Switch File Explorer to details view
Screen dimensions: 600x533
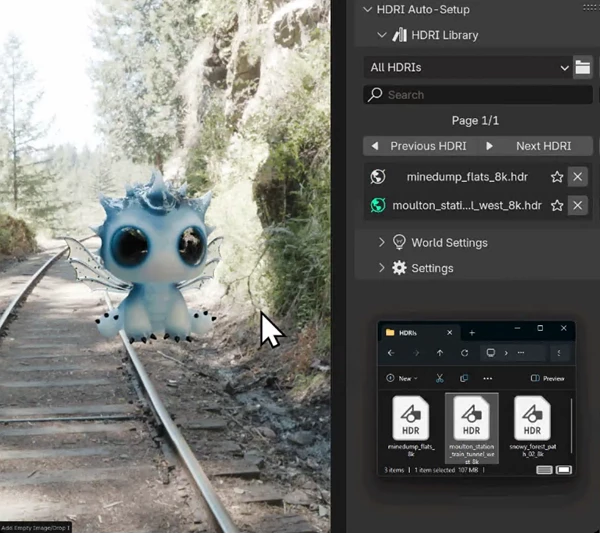point(544,470)
